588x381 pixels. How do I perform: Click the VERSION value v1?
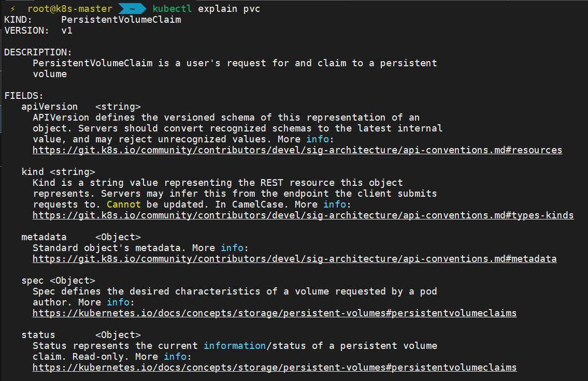67,31
